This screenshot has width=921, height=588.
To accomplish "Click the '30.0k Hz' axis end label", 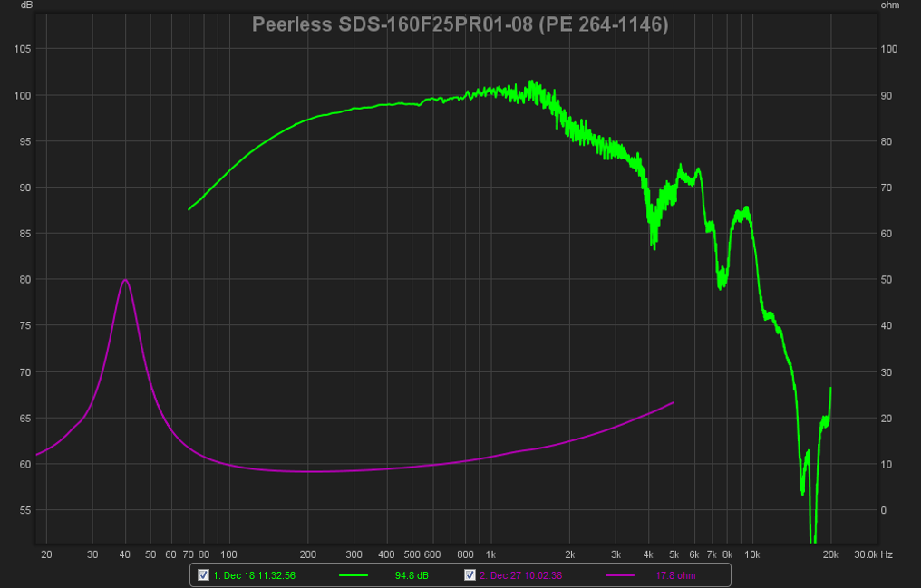I will (x=874, y=554).
